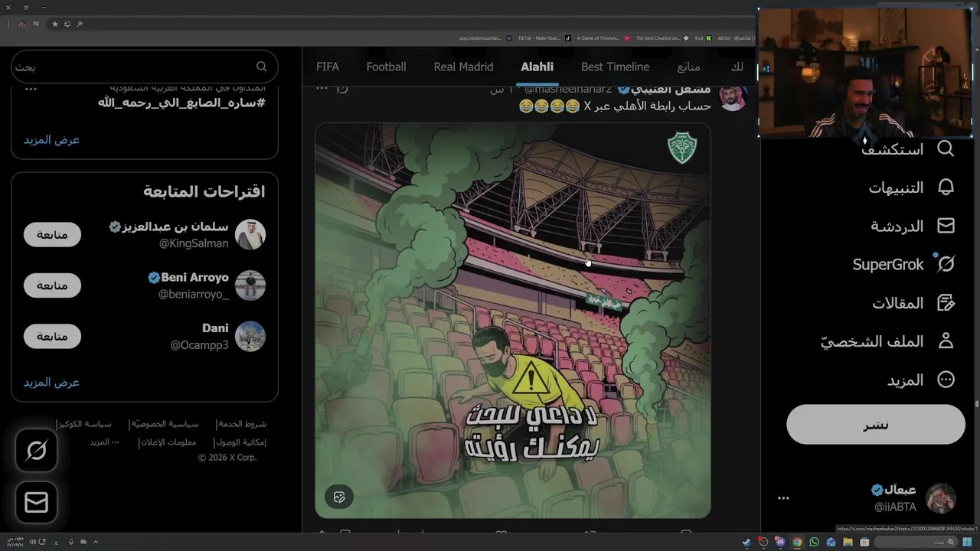Open إمكانية الوصول accessibility link
This screenshot has height=551, width=980.
pos(240,442)
